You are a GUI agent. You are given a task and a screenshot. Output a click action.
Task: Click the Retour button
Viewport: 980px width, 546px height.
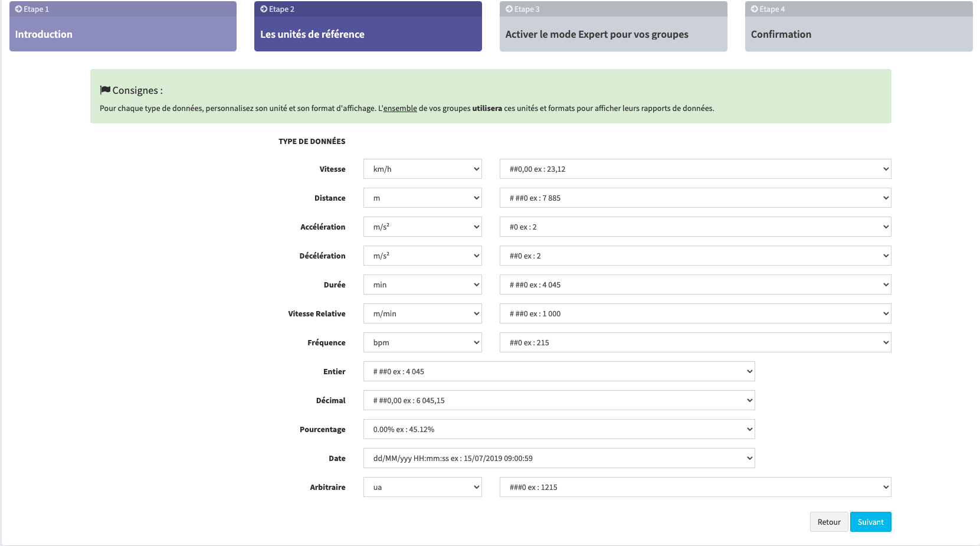pos(829,522)
